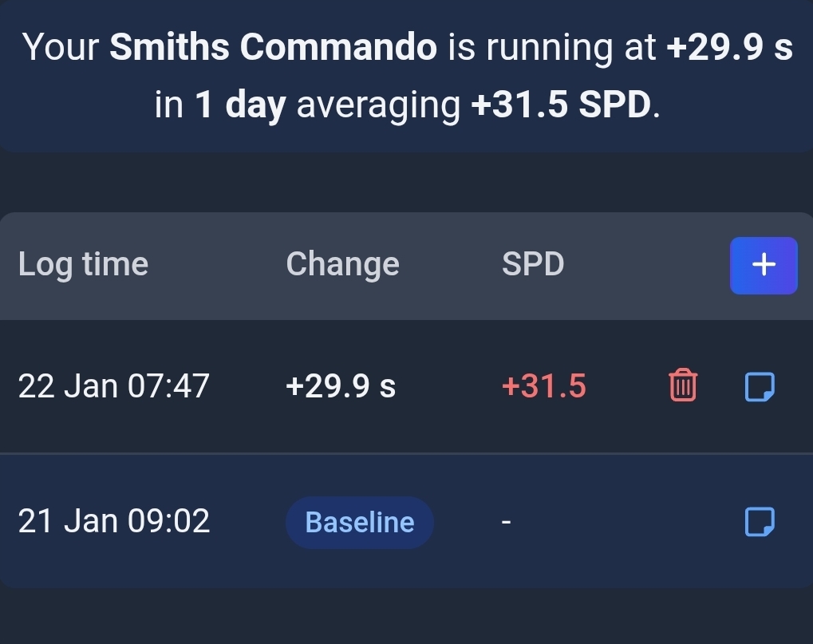Viewport: 813px width, 644px height.
Task: Click the +31.5 SPD average in summary
Action: (566, 105)
